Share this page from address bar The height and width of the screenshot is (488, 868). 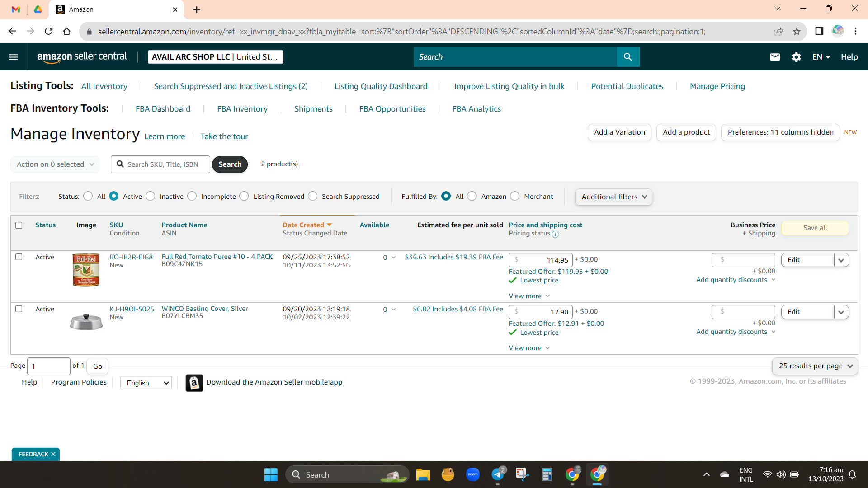tap(778, 31)
